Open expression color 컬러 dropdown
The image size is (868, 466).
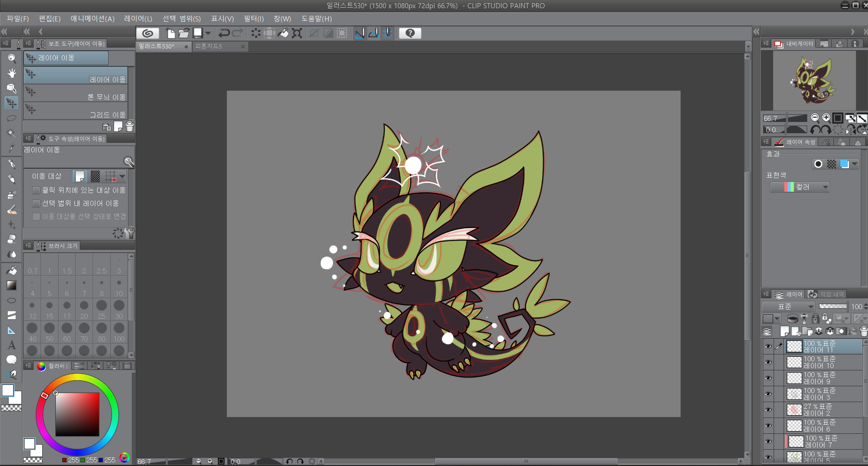pyautogui.click(x=800, y=187)
